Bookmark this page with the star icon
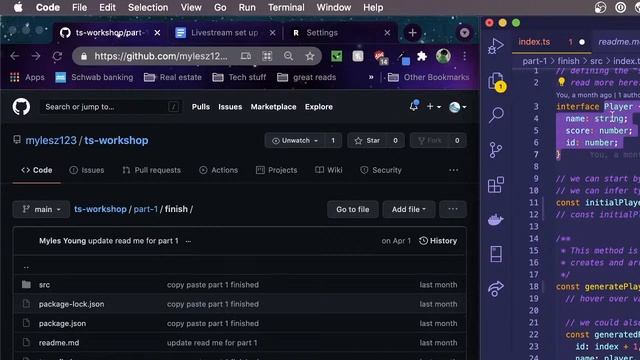The width and height of the screenshot is (640, 360). pos(310,56)
